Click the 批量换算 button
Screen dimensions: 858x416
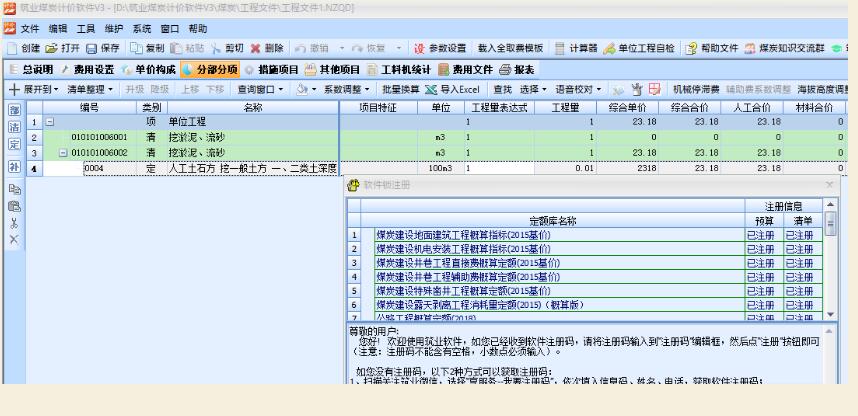click(401, 89)
